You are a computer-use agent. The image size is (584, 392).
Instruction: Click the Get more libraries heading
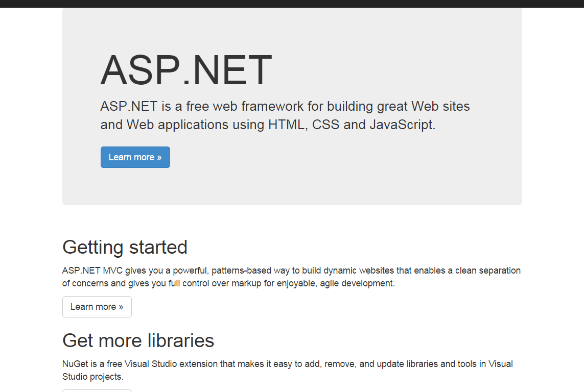[x=138, y=340]
